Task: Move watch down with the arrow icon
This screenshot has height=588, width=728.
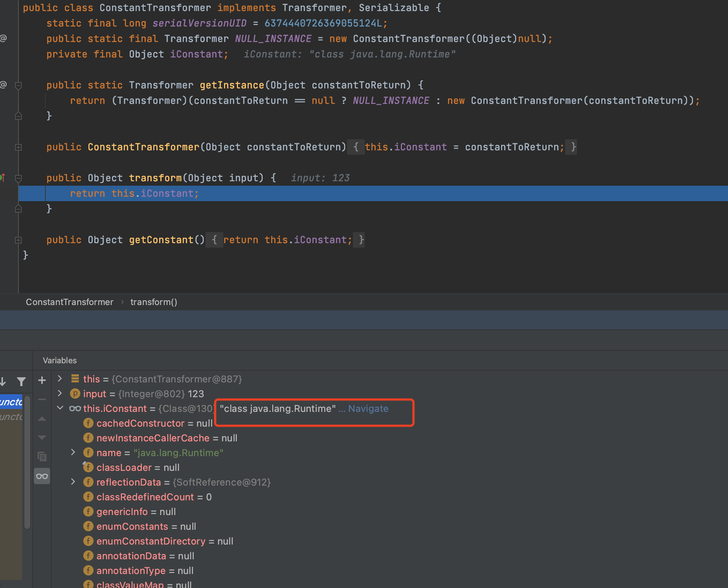Action: click(42, 438)
